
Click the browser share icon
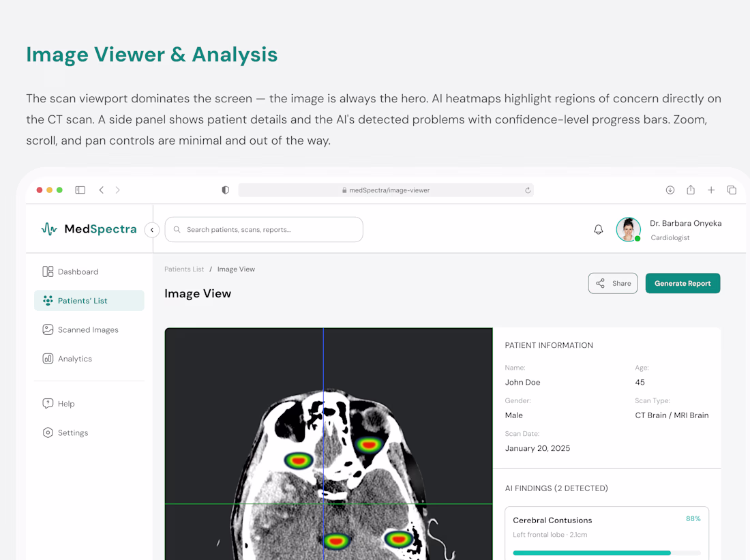coord(691,190)
